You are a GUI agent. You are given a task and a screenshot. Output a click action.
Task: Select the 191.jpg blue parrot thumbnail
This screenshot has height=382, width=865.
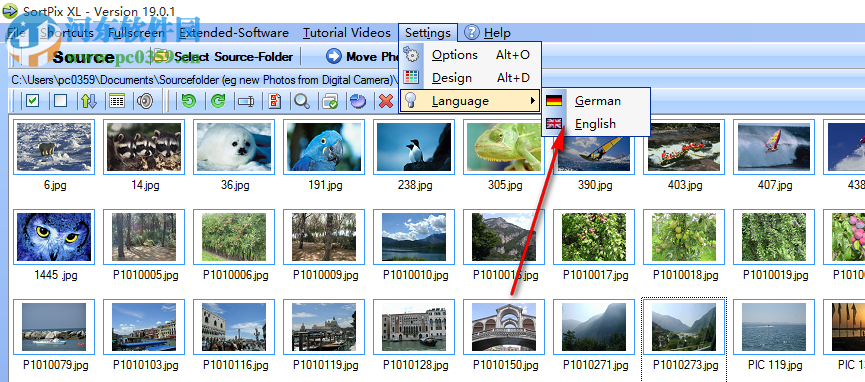tap(324, 147)
